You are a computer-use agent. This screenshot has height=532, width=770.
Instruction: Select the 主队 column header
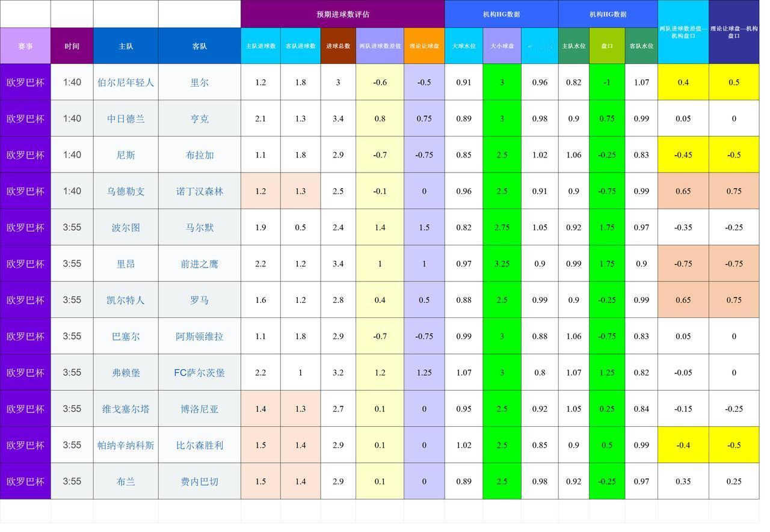pyautogui.click(x=125, y=45)
